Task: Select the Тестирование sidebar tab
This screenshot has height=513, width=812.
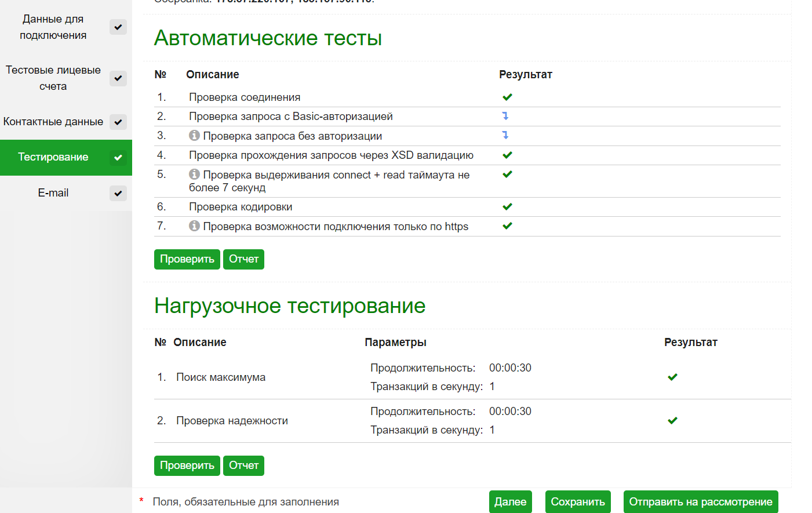Action: 53,157
